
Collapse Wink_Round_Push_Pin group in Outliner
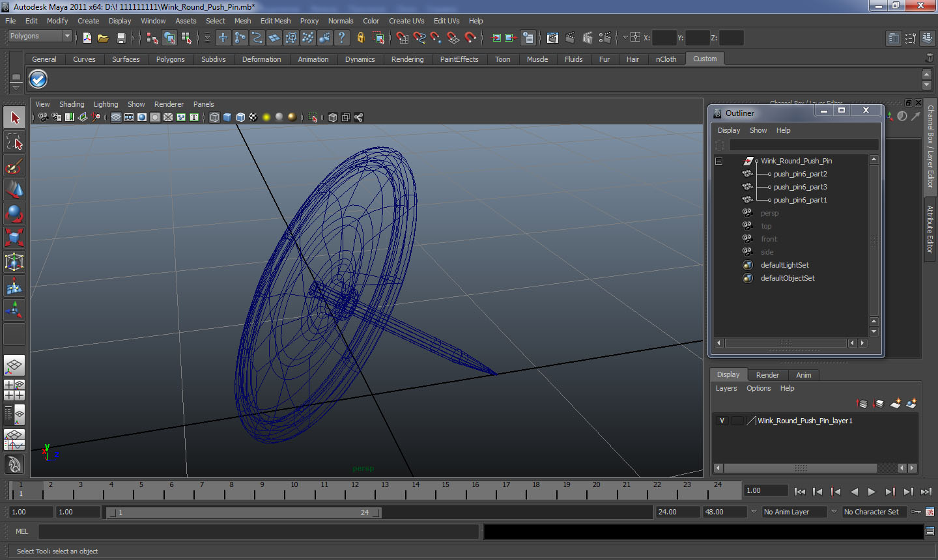click(719, 161)
